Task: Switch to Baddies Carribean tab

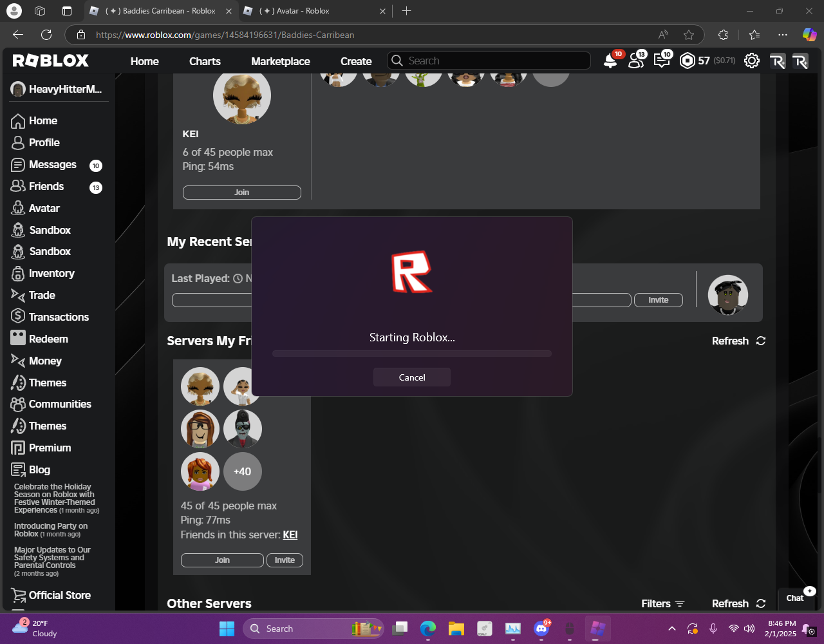Action: pos(161,11)
